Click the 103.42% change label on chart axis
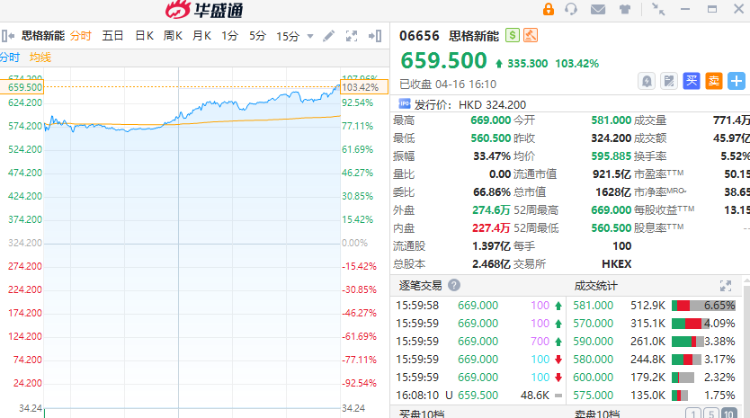The height and width of the screenshot is (418, 750). [364, 87]
